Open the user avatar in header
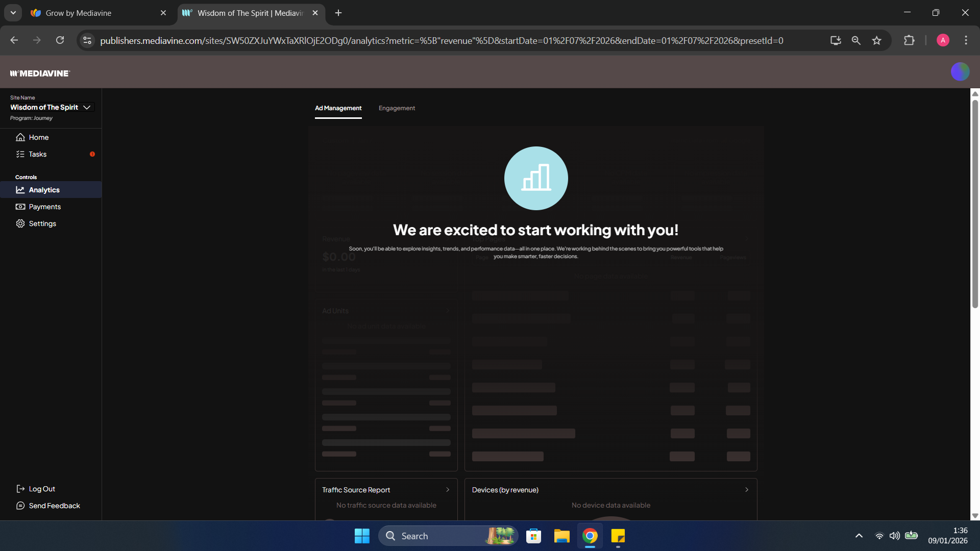This screenshot has width=980, height=551. click(960, 72)
